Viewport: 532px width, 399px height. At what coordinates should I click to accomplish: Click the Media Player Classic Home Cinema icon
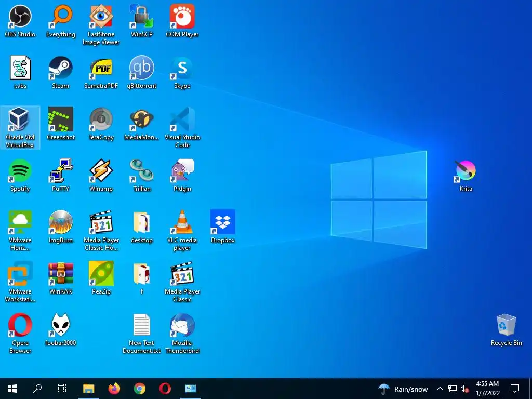click(101, 230)
